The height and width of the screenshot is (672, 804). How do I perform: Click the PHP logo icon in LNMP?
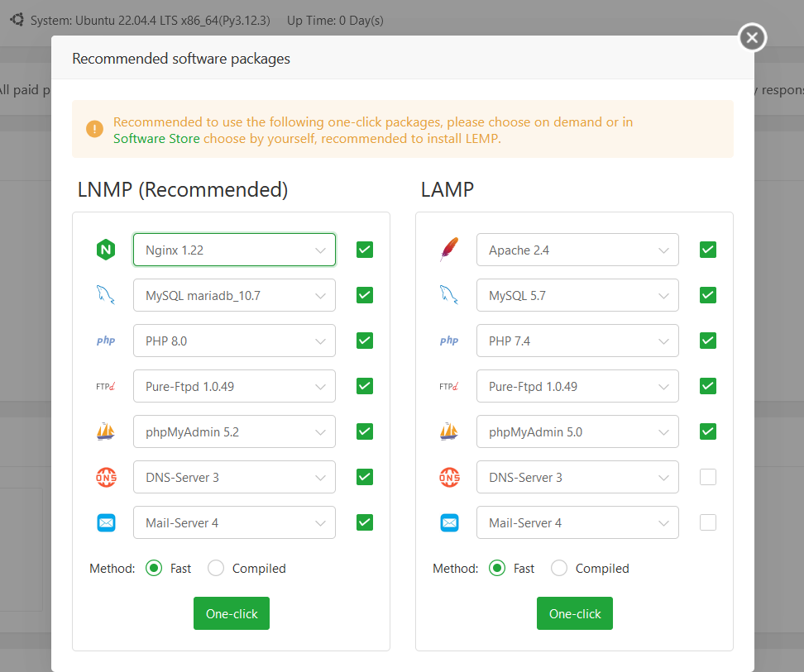[x=106, y=341]
